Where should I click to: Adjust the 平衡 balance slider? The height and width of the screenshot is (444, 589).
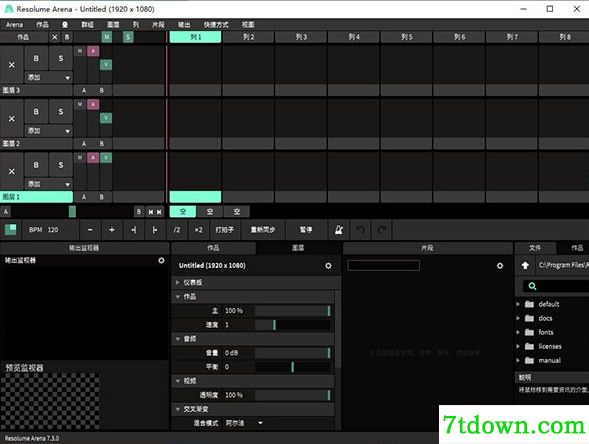(292, 367)
